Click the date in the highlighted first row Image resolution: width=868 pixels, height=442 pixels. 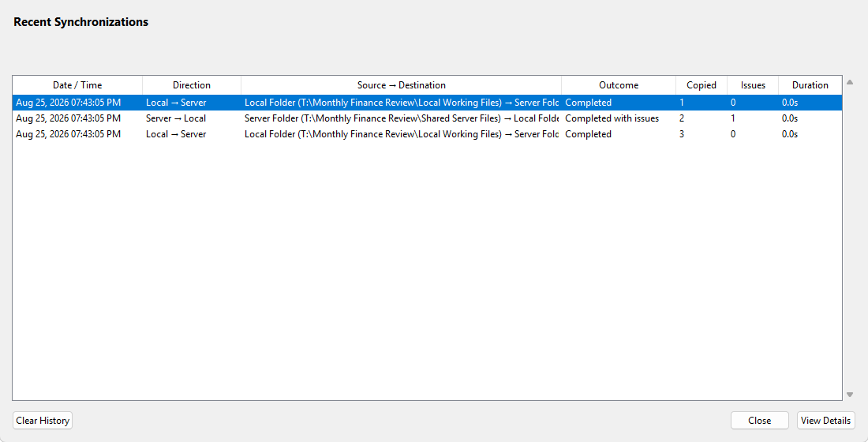pyautogui.click(x=68, y=103)
